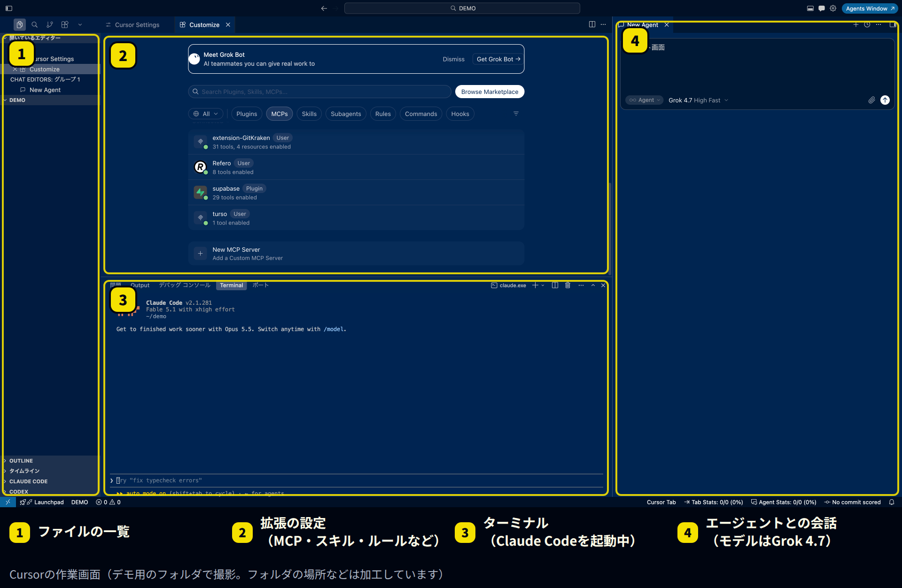Screen dimensions: 902x588
Task: Collapse the DEMO folder section
Action: pyautogui.click(x=51, y=100)
